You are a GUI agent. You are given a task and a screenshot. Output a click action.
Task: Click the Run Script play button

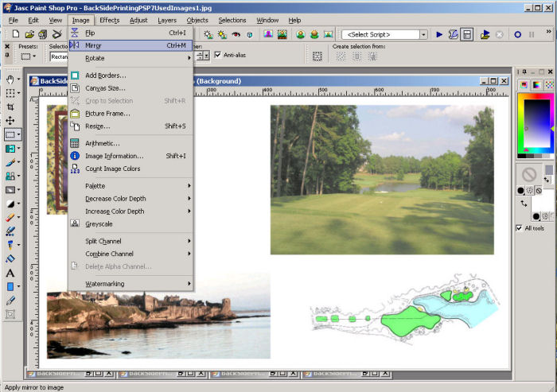(438, 35)
